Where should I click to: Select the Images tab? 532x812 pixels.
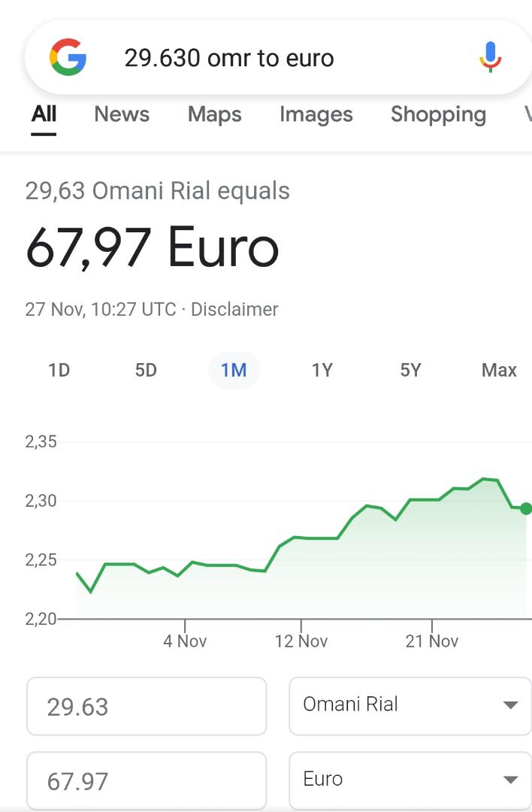(316, 114)
